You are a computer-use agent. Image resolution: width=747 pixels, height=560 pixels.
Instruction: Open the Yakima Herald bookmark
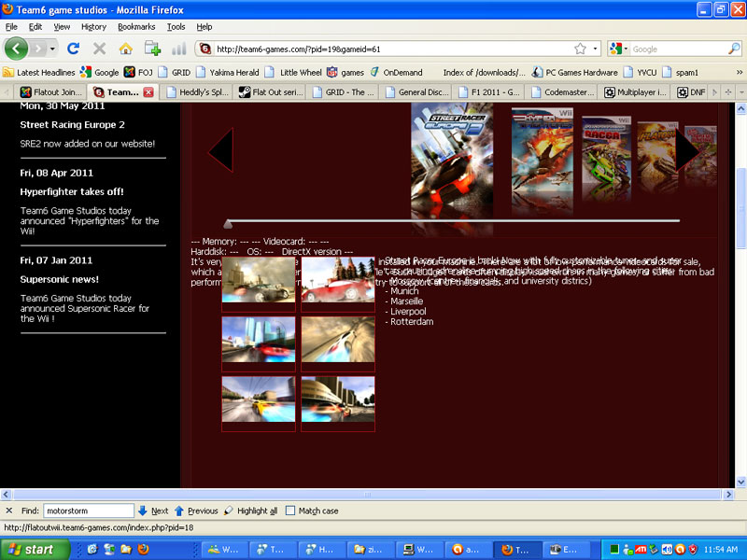pos(228,73)
